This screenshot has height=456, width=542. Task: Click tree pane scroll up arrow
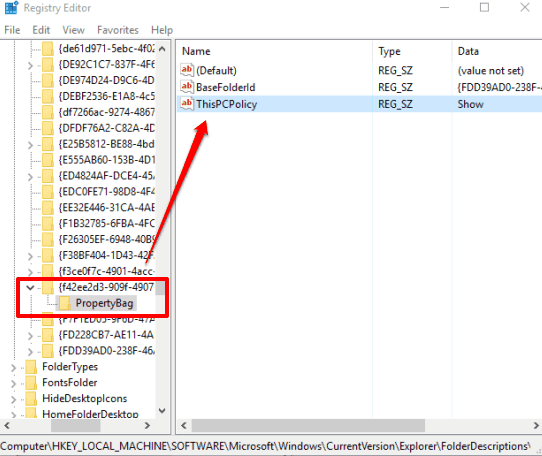point(162,48)
